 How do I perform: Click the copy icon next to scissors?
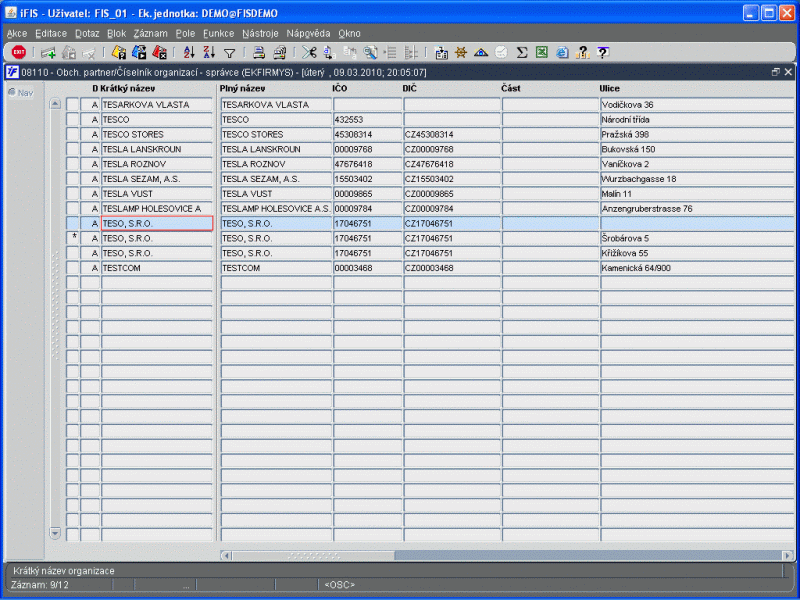pos(329,52)
